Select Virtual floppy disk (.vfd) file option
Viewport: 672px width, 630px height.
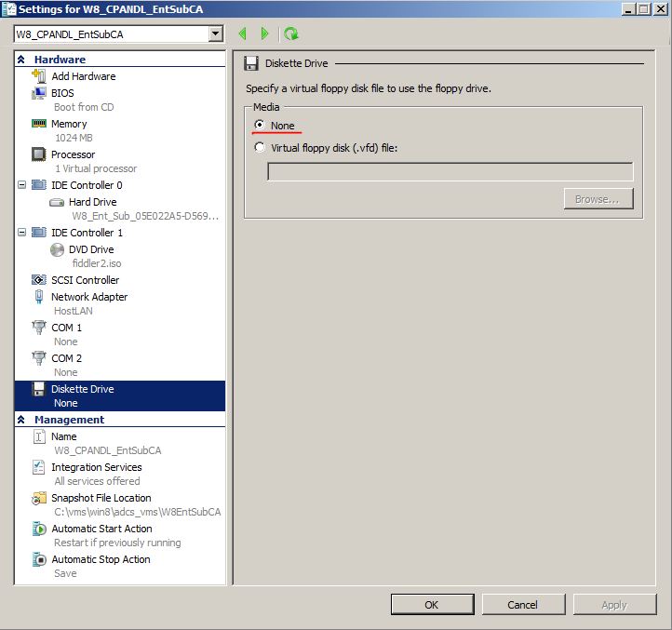(x=260, y=147)
